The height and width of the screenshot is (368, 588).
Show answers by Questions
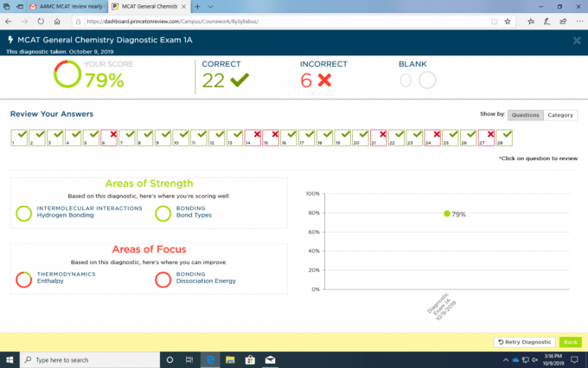click(x=526, y=115)
